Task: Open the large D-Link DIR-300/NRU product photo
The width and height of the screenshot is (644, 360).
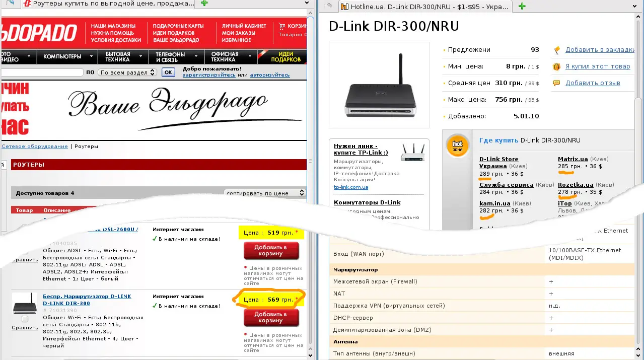Action: coord(379,85)
